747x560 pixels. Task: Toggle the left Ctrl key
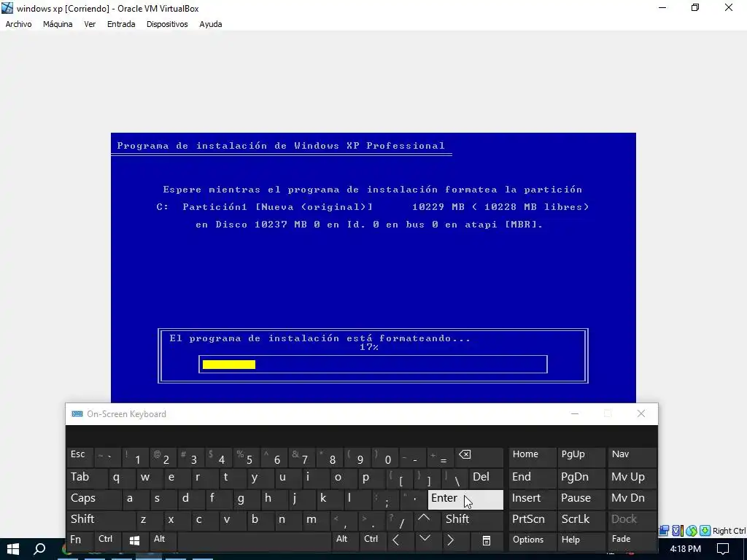[x=108, y=540]
